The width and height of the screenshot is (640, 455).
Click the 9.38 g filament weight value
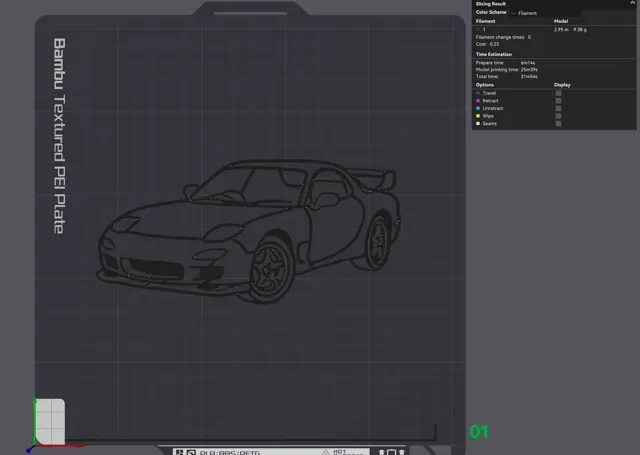pos(580,29)
